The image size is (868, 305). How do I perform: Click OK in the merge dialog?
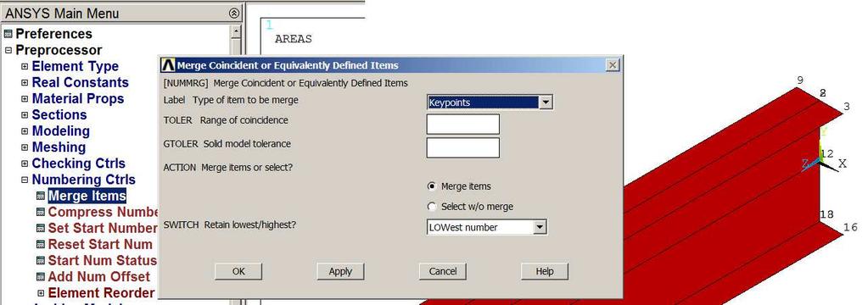238,271
